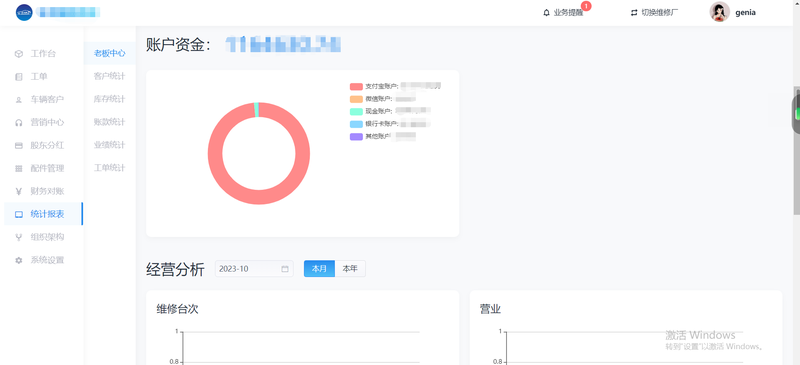Switch to 老板中心 submenu tab

[x=110, y=53]
